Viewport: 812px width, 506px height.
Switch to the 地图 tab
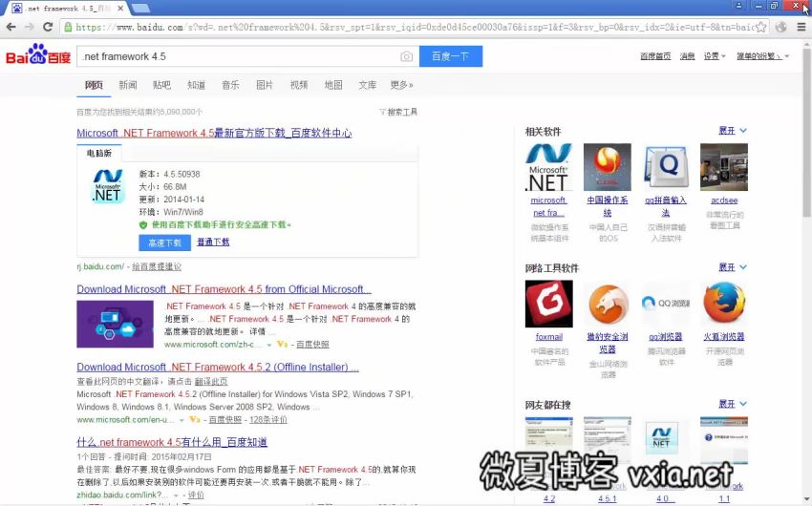tap(333, 85)
